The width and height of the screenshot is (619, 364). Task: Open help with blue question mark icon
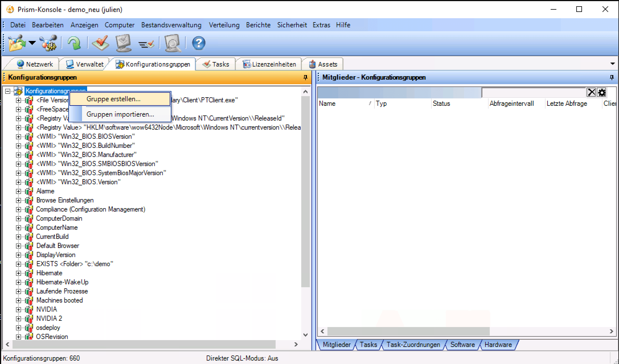(x=198, y=43)
